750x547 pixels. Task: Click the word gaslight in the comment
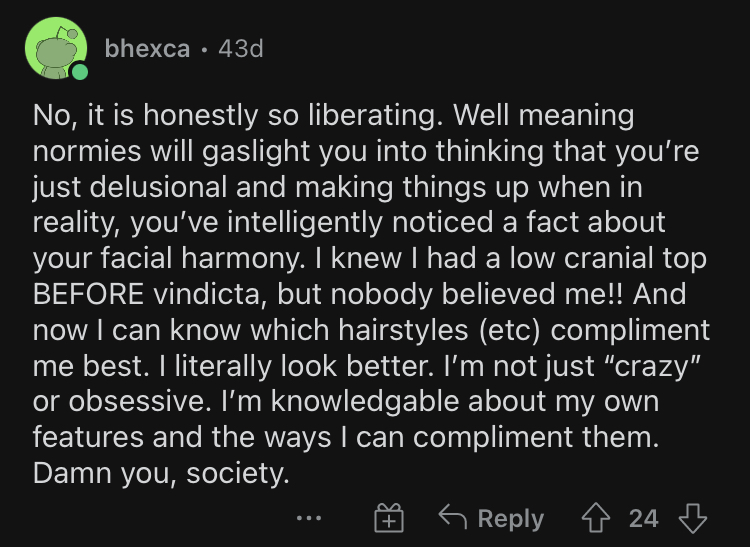click(256, 152)
